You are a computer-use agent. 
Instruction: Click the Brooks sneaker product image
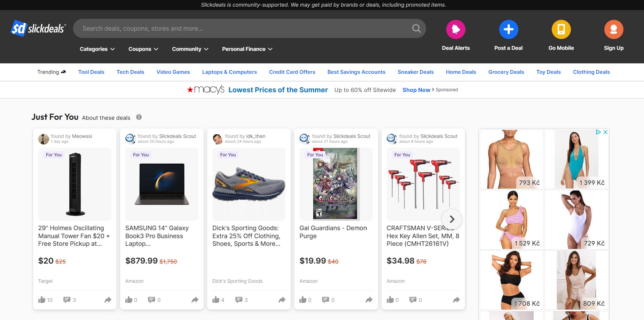(249, 184)
